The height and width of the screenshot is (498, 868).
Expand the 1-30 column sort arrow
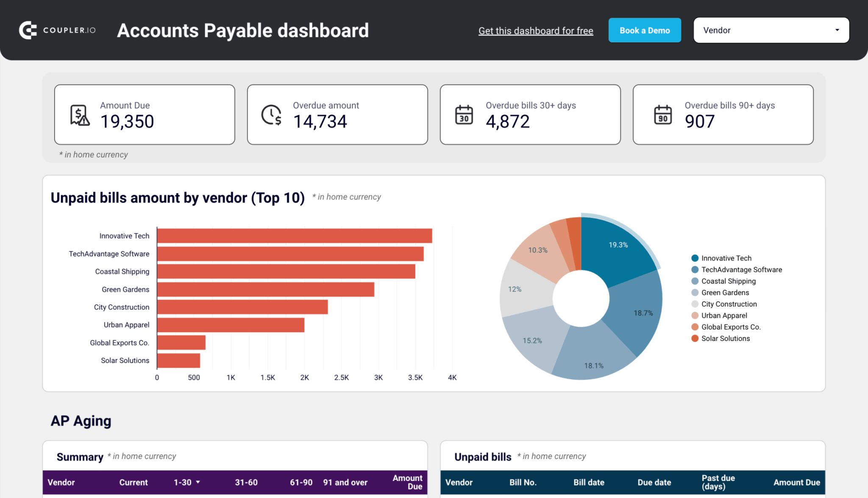point(198,482)
